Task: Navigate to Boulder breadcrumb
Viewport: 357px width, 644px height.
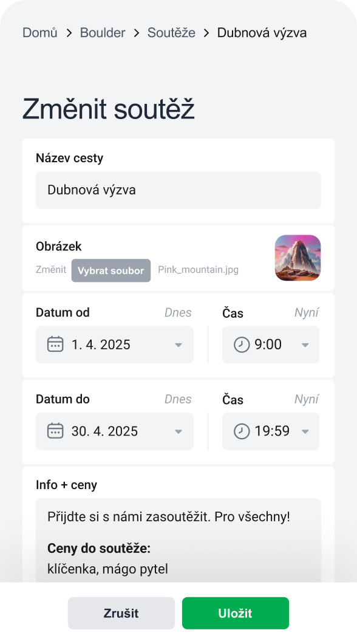Action: click(103, 32)
